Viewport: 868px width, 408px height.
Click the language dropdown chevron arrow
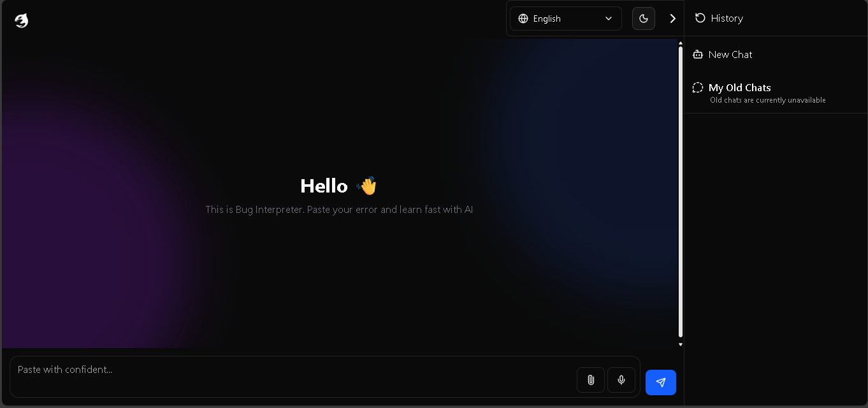(x=609, y=18)
